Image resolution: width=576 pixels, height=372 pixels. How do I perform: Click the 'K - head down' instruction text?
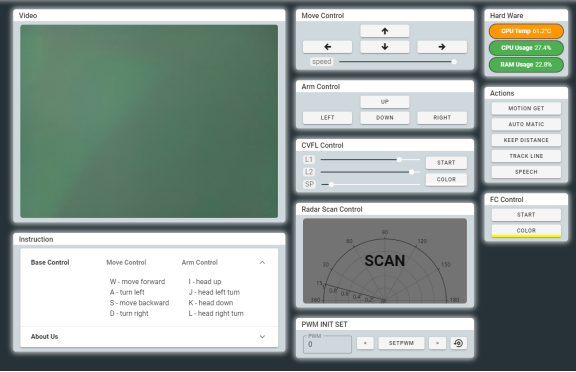tap(210, 303)
